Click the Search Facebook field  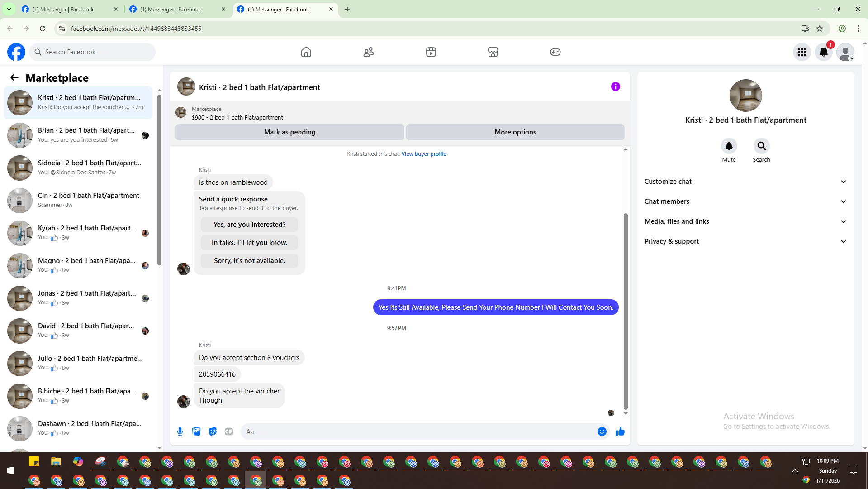click(93, 52)
